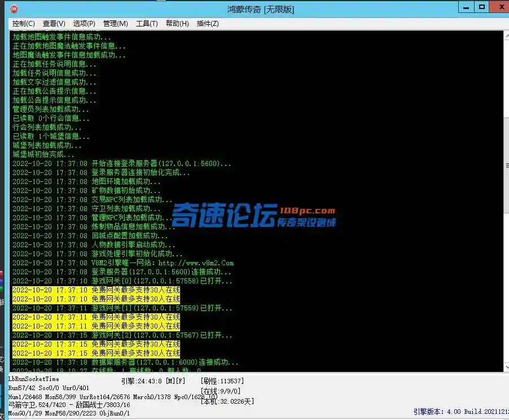Click the [本机:32.0226天] status value
The height and width of the screenshot is (420, 509).
227,401
